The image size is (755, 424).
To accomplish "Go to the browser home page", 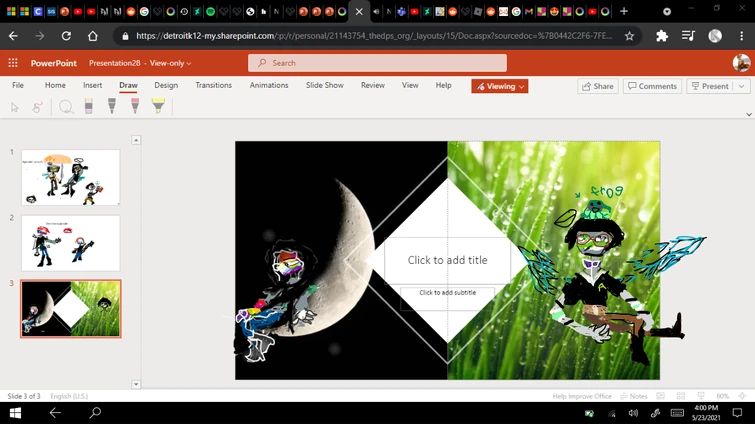I will [x=92, y=36].
